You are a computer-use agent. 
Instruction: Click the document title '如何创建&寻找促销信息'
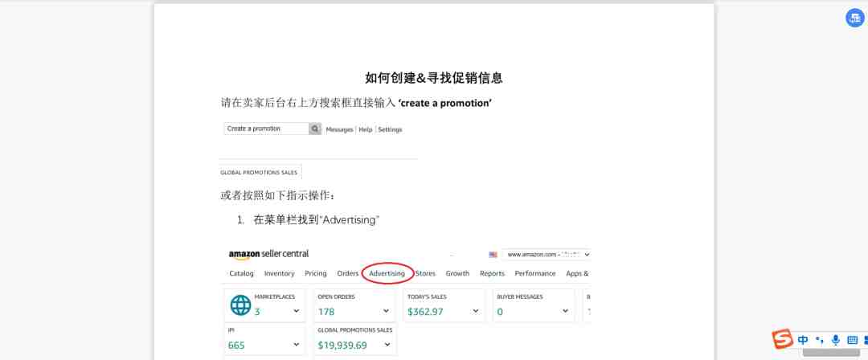433,78
